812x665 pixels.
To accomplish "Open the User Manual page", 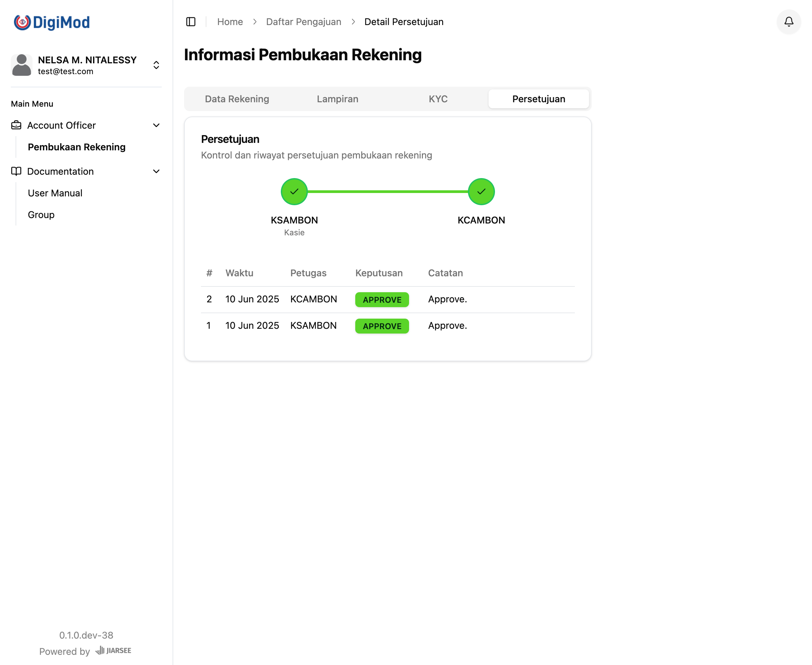I will pos(55,193).
